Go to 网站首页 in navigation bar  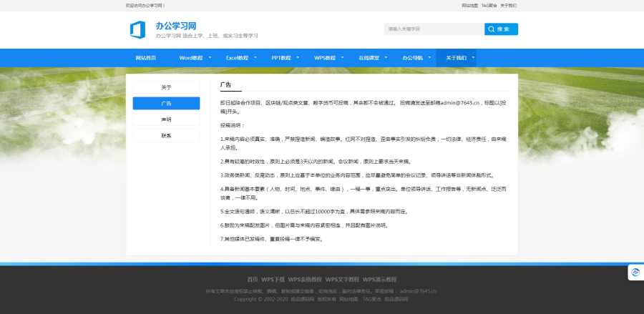(146, 57)
